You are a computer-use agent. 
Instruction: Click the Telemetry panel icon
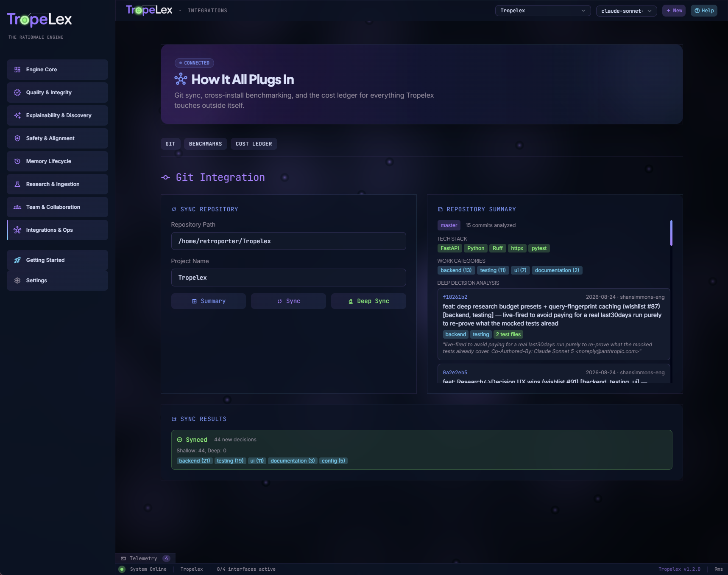pyautogui.click(x=123, y=558)
